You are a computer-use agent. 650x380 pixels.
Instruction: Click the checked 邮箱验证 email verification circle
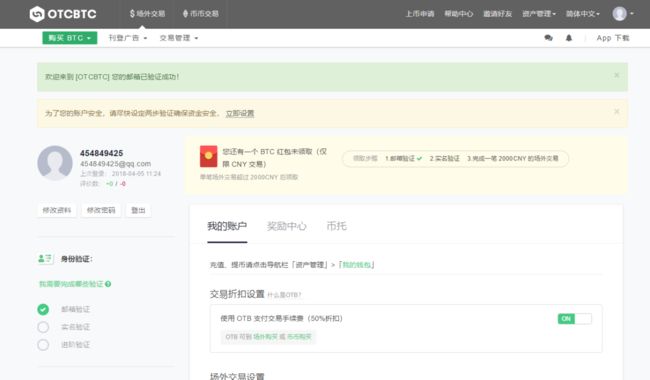pyautogui.click(x=43, y=309)
